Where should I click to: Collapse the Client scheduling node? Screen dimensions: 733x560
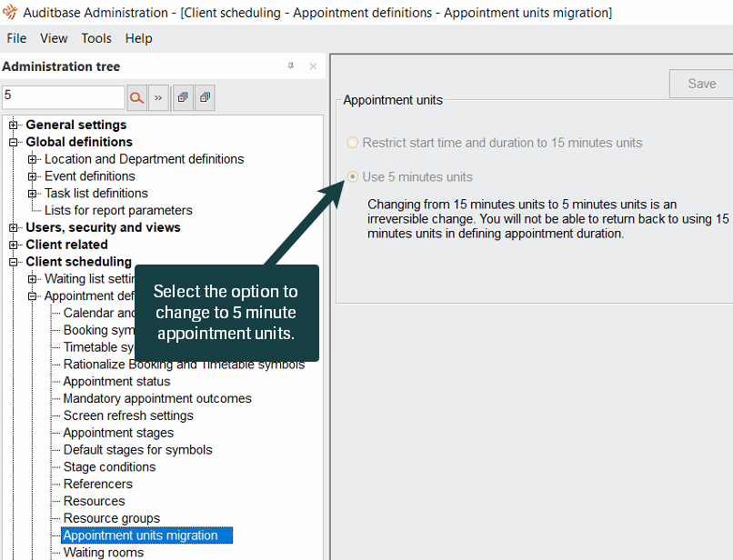tap(14, 262)
